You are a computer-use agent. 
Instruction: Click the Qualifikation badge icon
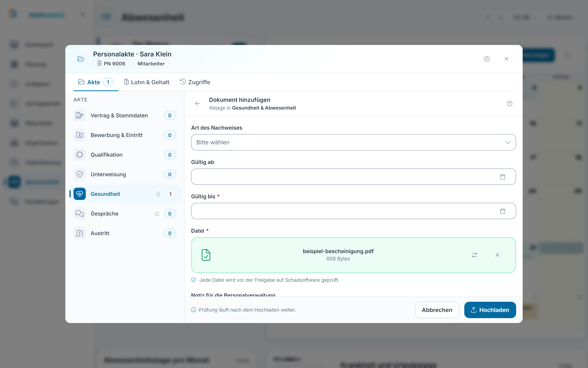pos(79,155)
